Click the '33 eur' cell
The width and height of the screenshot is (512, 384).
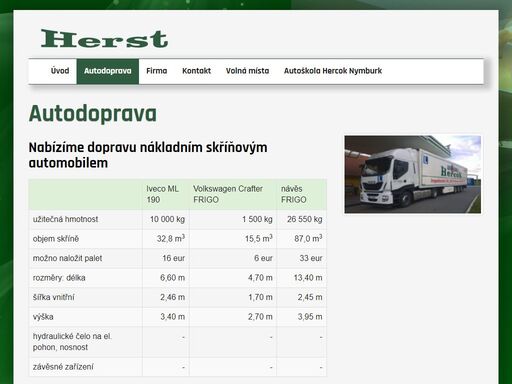click(x=302, y=258)
